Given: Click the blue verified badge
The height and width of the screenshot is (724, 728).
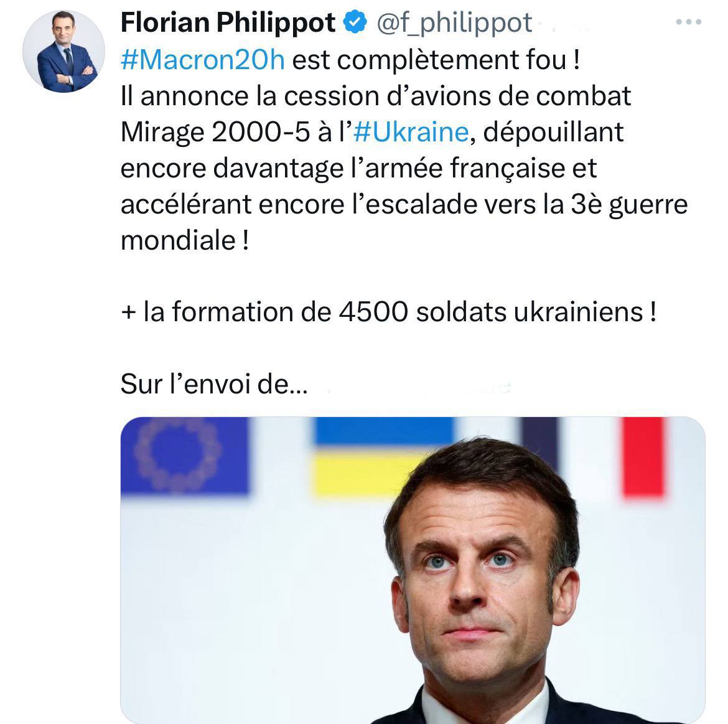Looking at the screenshot, I should (x=355, y=24).
